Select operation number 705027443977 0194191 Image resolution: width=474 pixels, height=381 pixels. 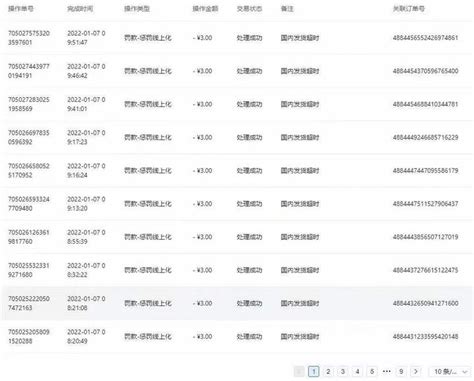pyautogui.click(x=29, y=71)
